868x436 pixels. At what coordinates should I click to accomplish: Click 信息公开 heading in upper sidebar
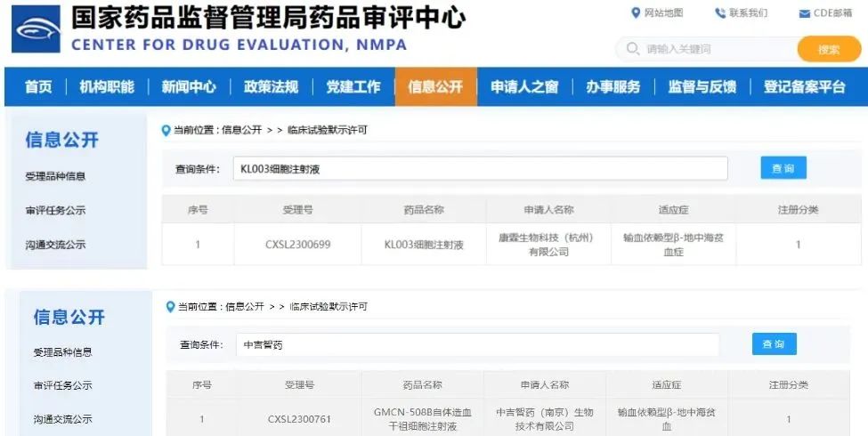(61, 140)
